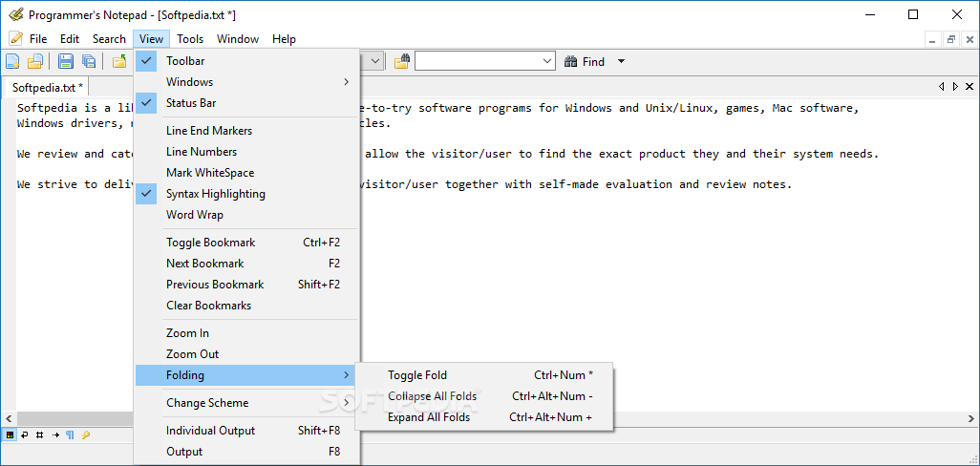The width and height of the screenshot is (980, 466).
Task: Click the Programmer's Notepad title bar app icon
Action: (x=15, y=15)
